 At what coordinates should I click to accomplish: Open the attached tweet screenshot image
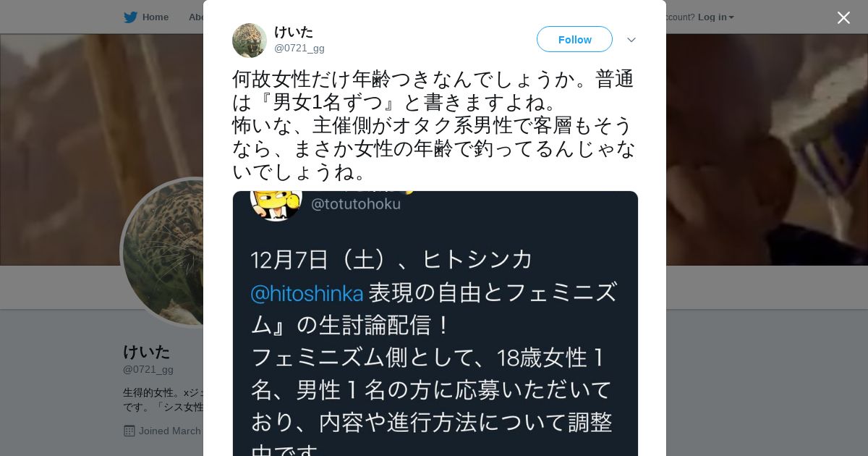(x=435, y=324)
